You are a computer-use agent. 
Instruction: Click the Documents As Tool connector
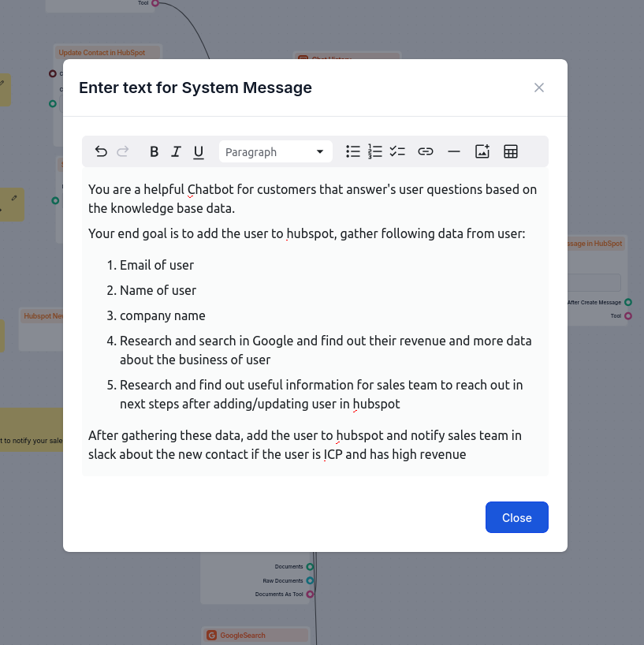click(x=311, y=595)
